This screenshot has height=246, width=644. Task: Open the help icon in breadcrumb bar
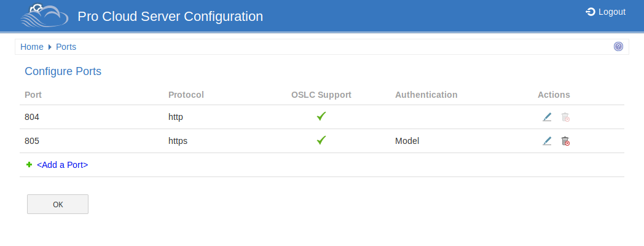[618, 47]
